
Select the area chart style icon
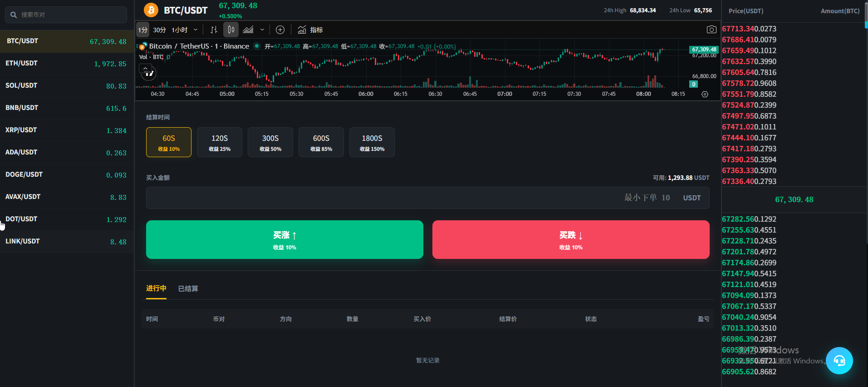point(248,30)
